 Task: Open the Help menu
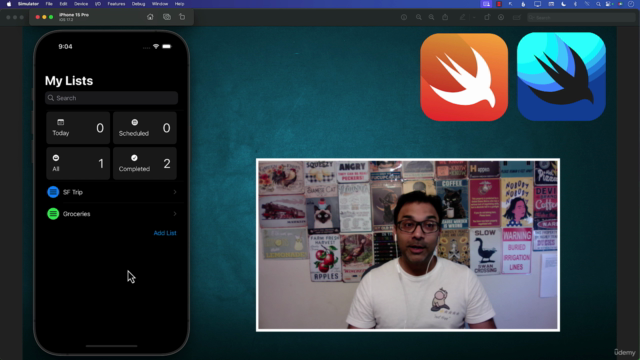click(x=179, y=4)
